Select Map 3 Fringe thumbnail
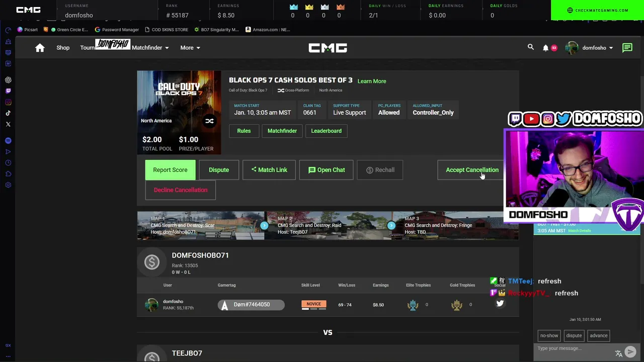The height and width of the screenshot is (362, 644). 455,225
